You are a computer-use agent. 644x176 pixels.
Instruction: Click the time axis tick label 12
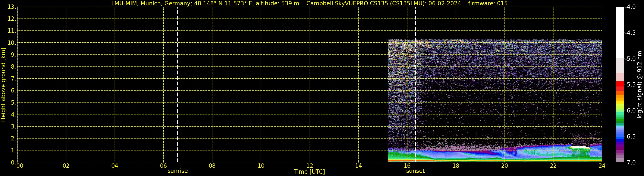point(310,166)
